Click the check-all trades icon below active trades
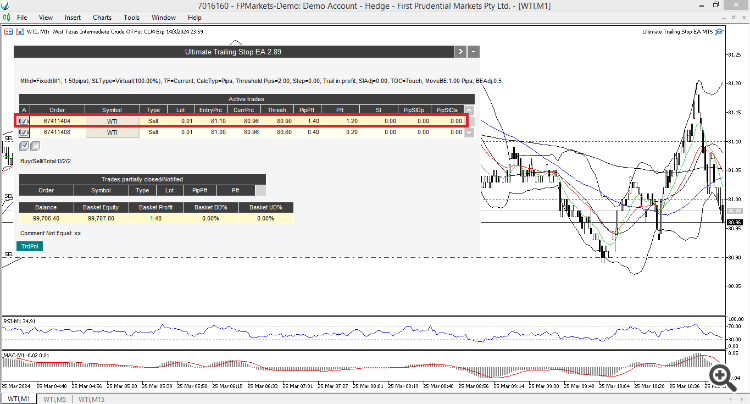The height and width of the screenshot is (404, 750). (24, 146)
